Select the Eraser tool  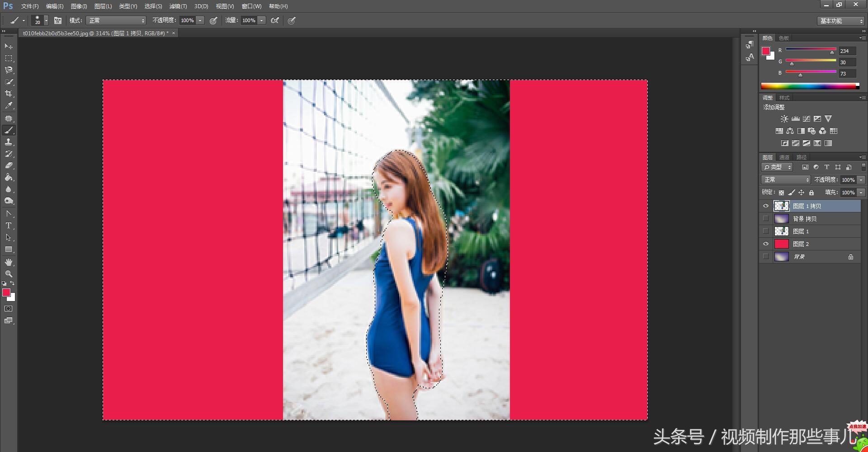click(9, 165)
